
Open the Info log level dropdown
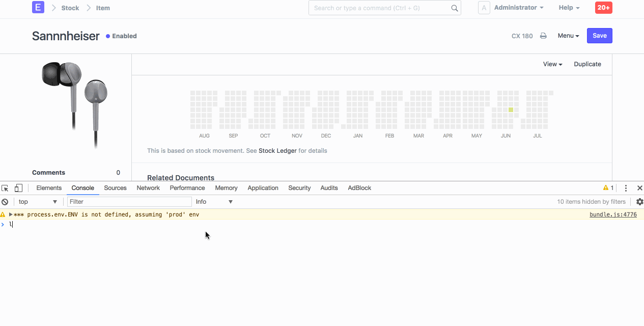click(x=214, y=202)
